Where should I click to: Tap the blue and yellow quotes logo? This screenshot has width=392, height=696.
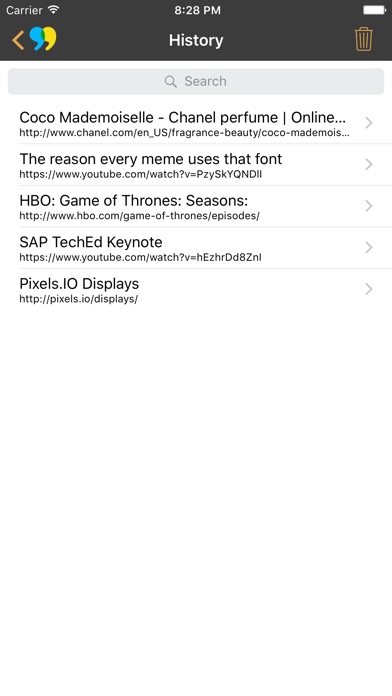coord(43,39)
